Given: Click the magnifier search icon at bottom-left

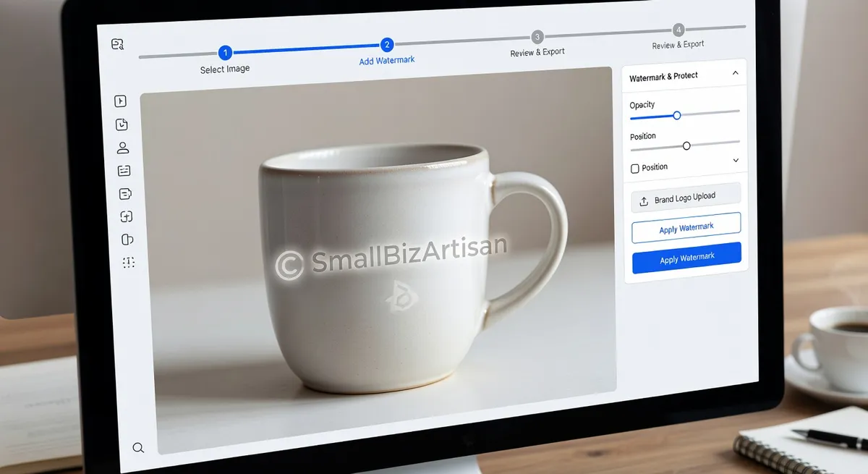Looking at the screenshot, I should coord(138,448).
